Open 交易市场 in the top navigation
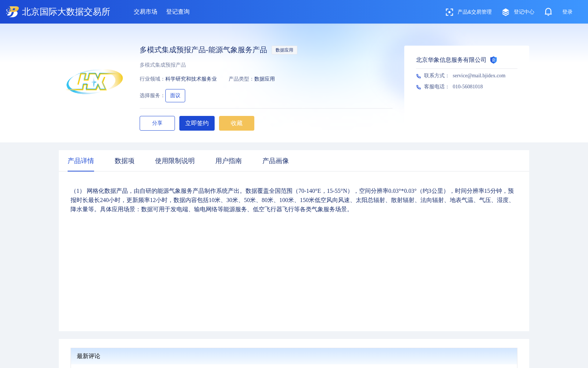 [x=146, y=12]
